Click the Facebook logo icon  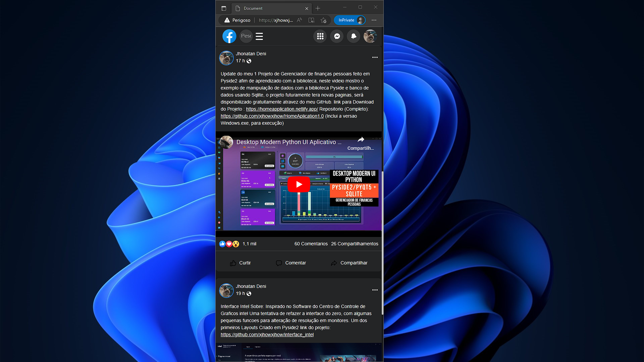click(x=229, y=36)
